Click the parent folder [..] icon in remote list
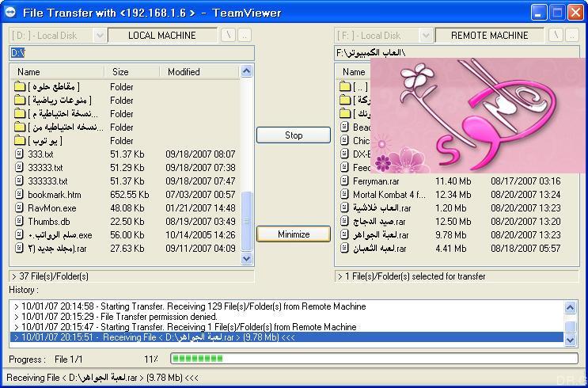 point(344,86)
